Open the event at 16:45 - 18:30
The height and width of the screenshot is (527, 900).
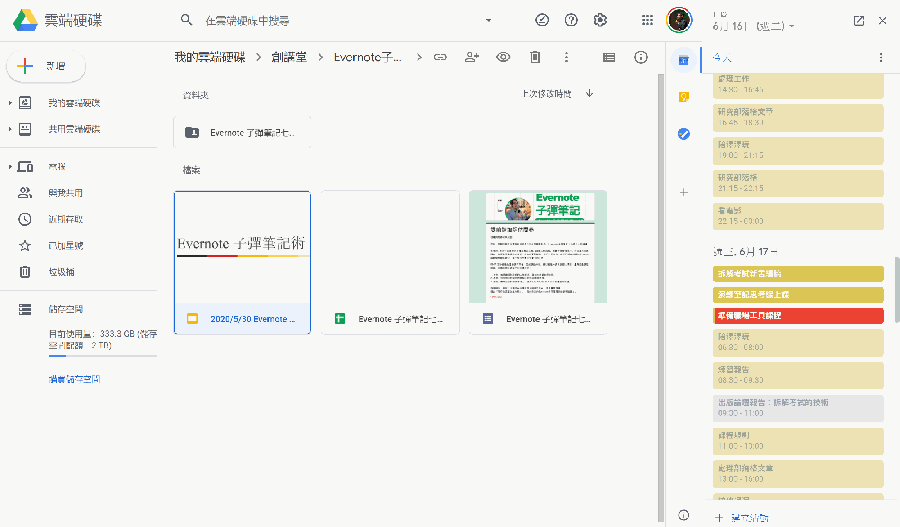pos(798,117)
